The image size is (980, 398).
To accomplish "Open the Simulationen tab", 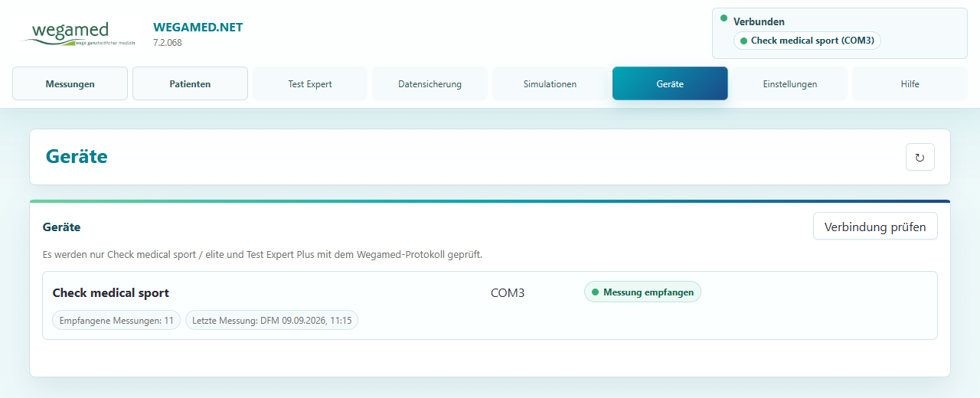I will point(550,83).
